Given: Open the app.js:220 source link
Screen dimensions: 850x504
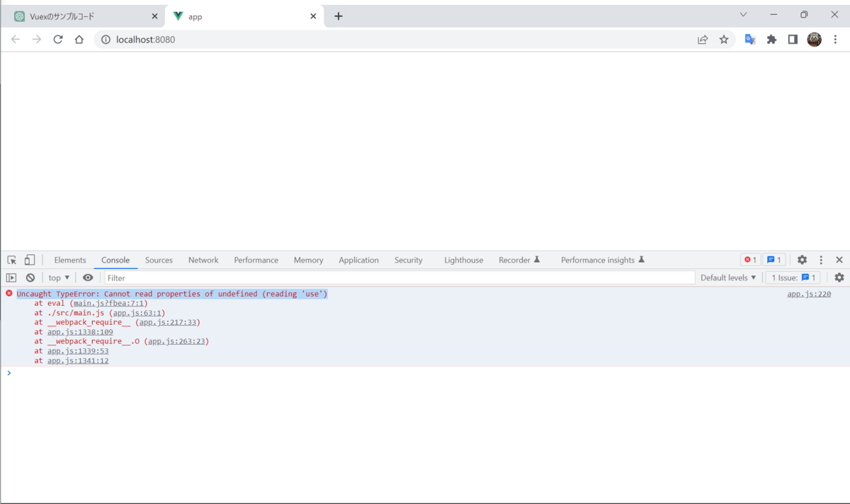Looking at the screenshot, I should 808,293.
